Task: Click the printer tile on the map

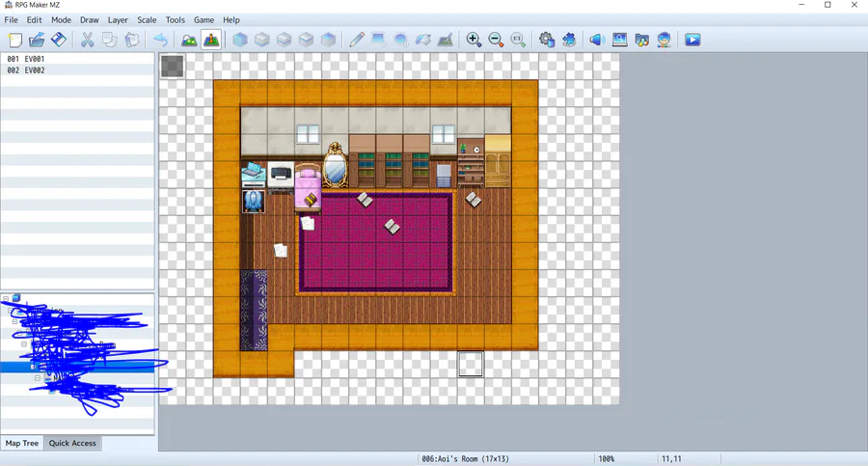Action: tap(281, 177)
